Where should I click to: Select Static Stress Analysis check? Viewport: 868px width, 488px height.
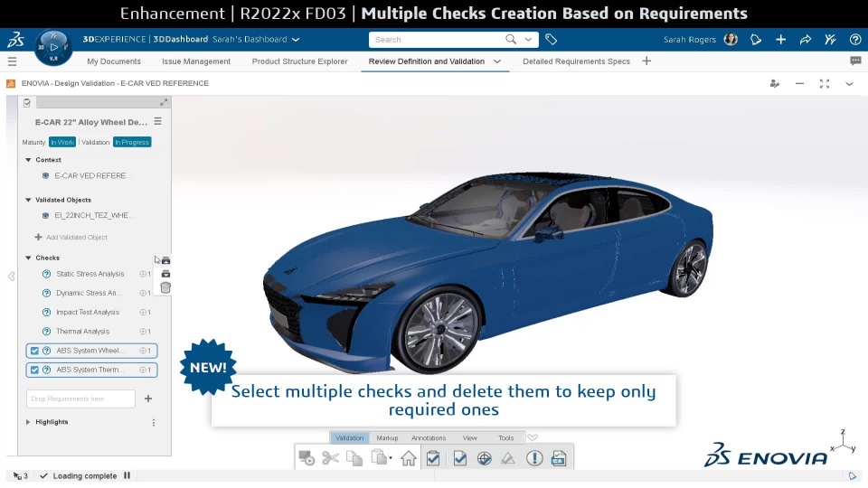point(92,274)
